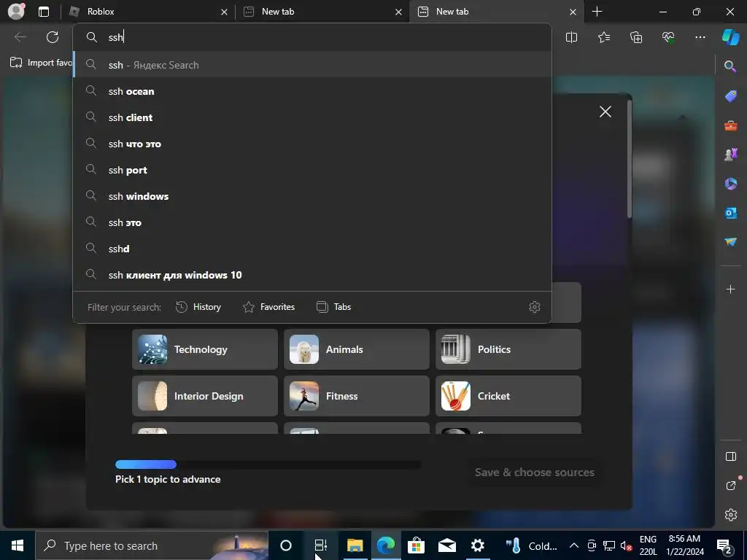The width and height of the screenshot is (747, 560).
Task: Click the sidebar hide panel icon
Action: pos(731,456)
